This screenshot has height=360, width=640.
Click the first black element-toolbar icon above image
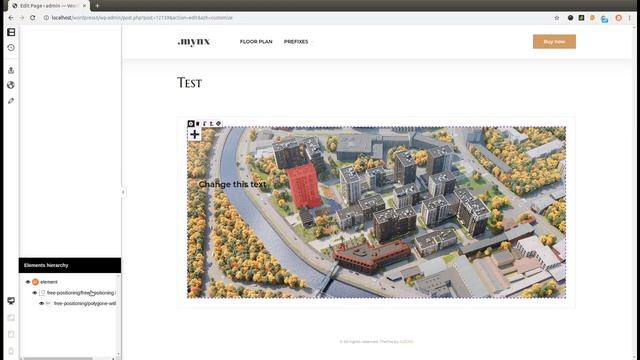coord(191,123)
